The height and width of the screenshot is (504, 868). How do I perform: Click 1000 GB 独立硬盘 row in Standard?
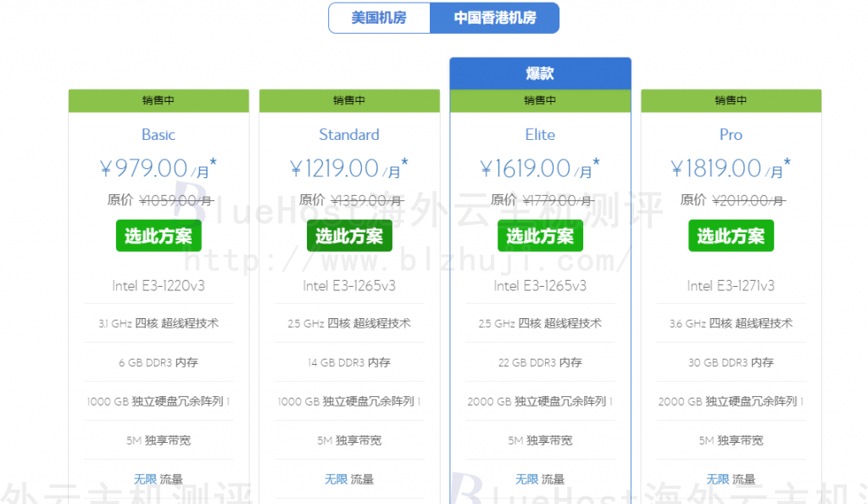(349, 401)
